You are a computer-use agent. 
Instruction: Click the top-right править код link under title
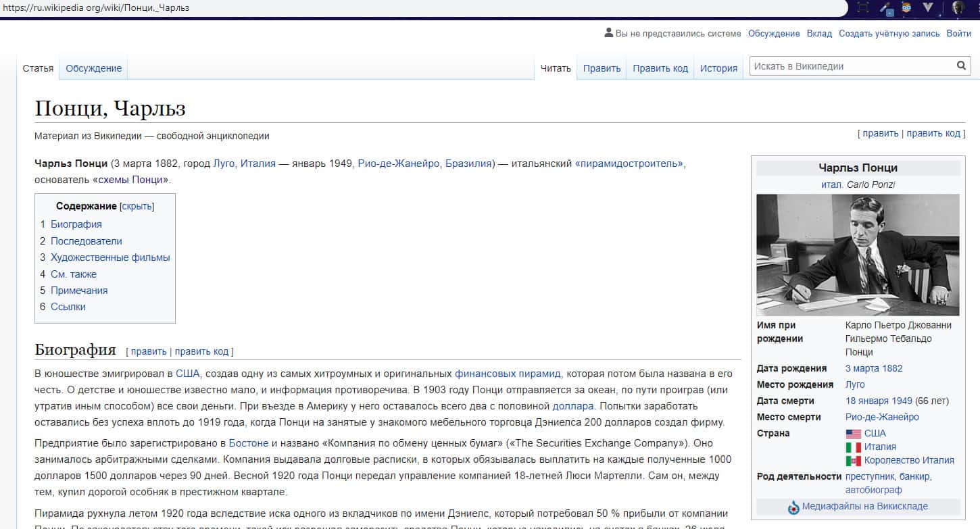point(933,133)
